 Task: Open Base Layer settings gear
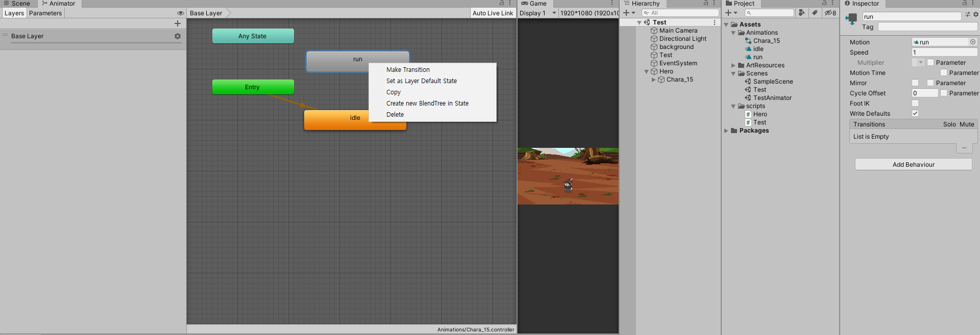[178, 36]
